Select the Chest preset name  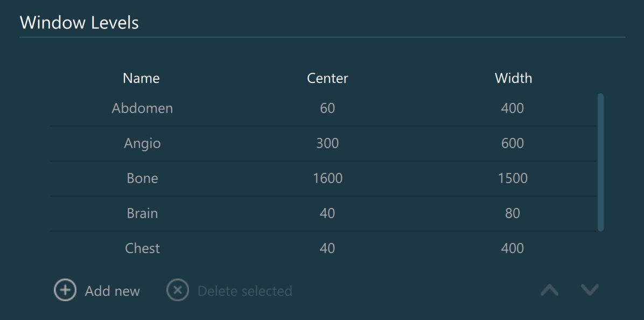click(142, 248)
